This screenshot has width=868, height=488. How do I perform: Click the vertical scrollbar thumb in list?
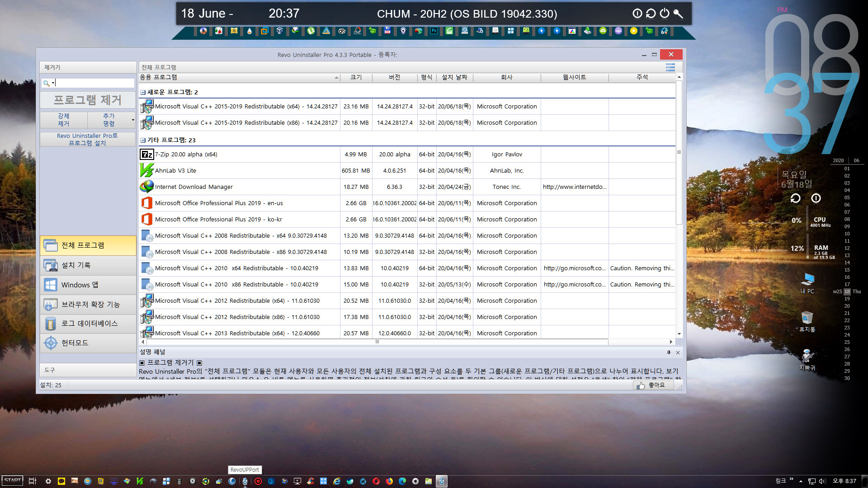pyautogui.click(x=679, y=152)
